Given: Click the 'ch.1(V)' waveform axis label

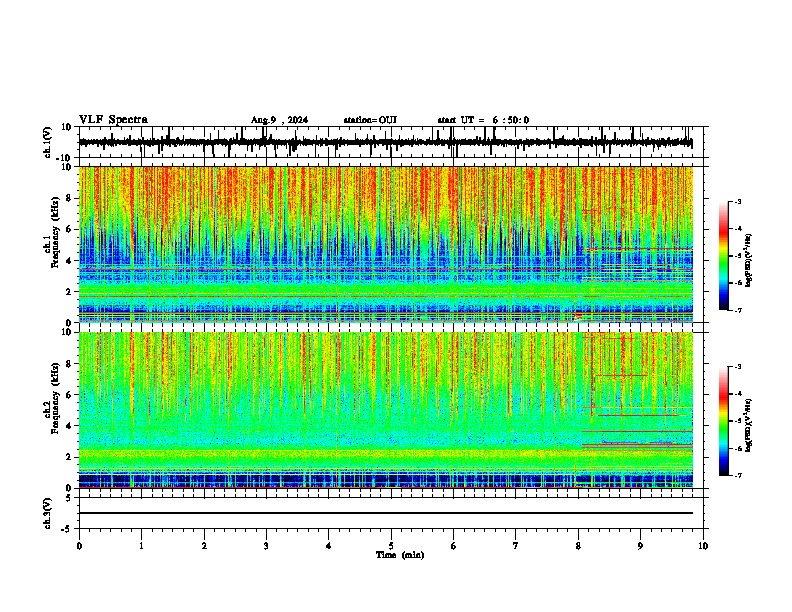Looking at the screenshot, I should point(48,142).
